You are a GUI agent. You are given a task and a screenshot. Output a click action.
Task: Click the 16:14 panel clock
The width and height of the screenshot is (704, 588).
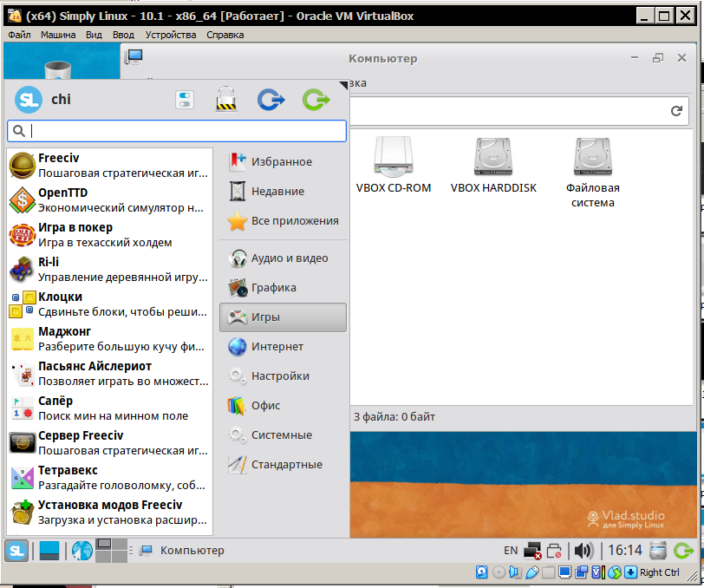coord(625,551)
